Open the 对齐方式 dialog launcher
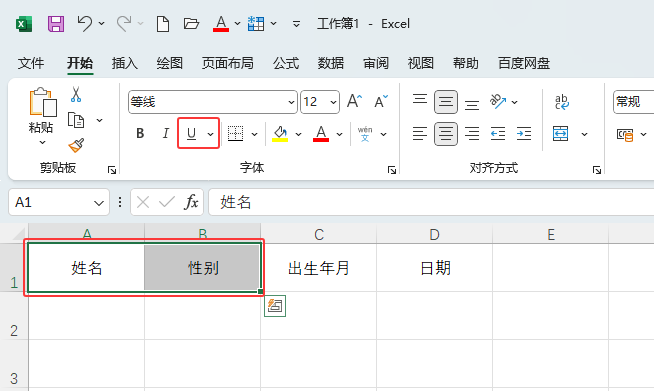Screen dimensions: 654x391 597,169
